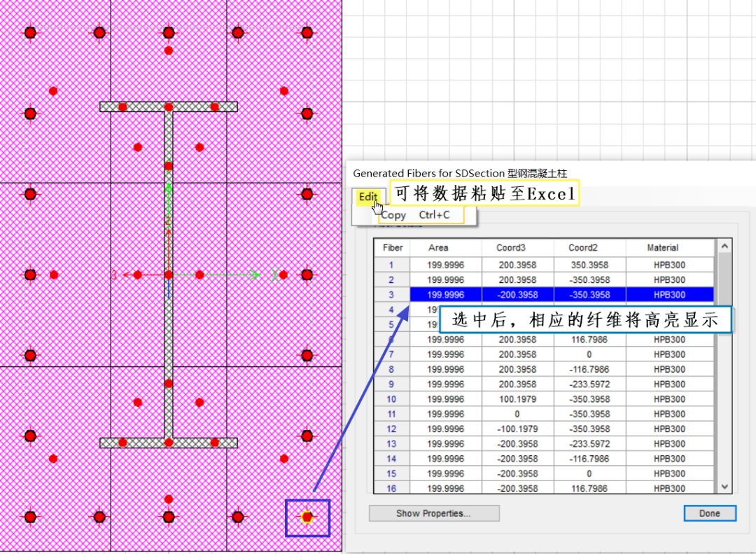Select fiber row number 1

pyautogui.click(x=391, y=265)
